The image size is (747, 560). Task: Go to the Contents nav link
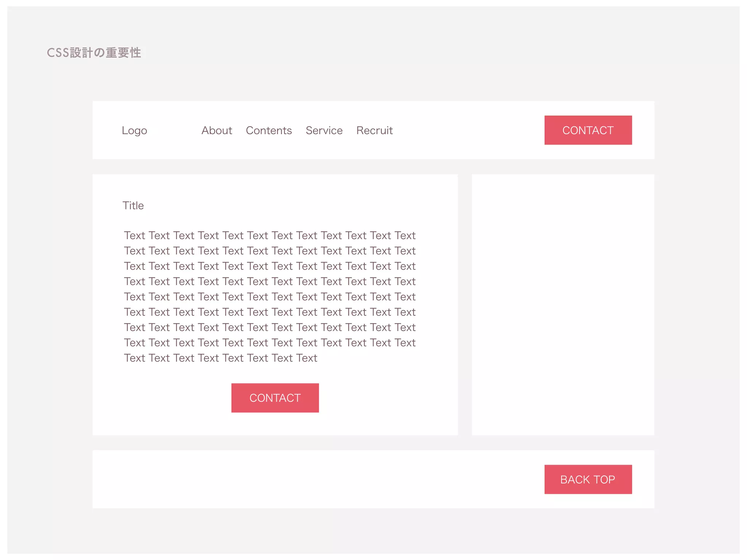coord(269,131)
